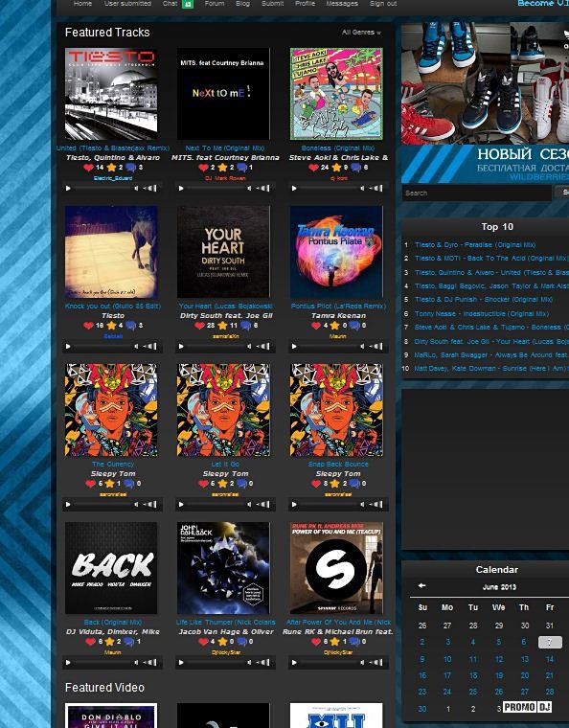Click the green Chat status icon

click(x=188, y=4)
